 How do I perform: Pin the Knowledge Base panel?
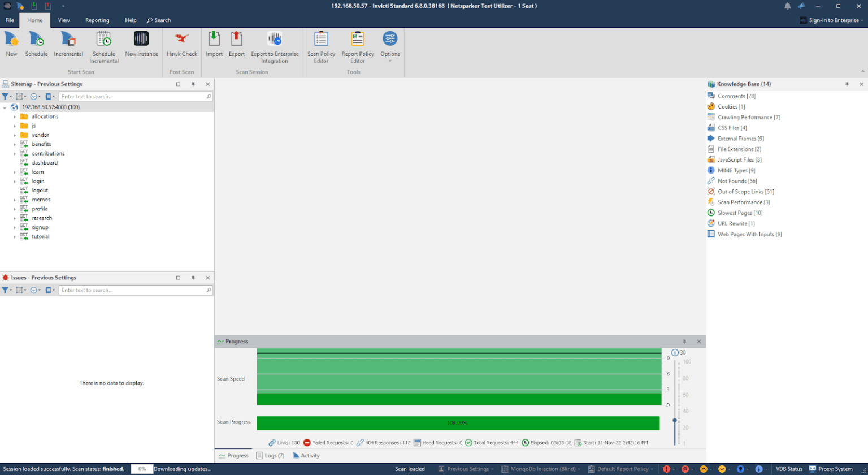pos(847,84)
